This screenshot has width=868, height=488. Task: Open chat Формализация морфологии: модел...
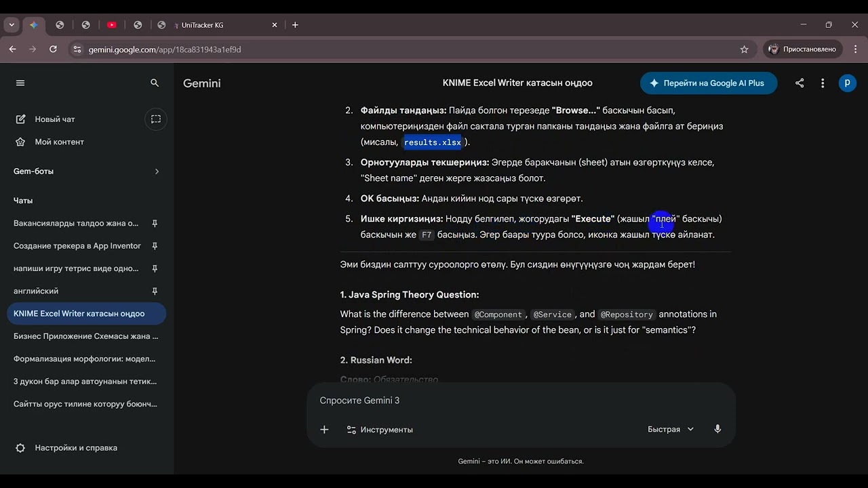(86, 359)
